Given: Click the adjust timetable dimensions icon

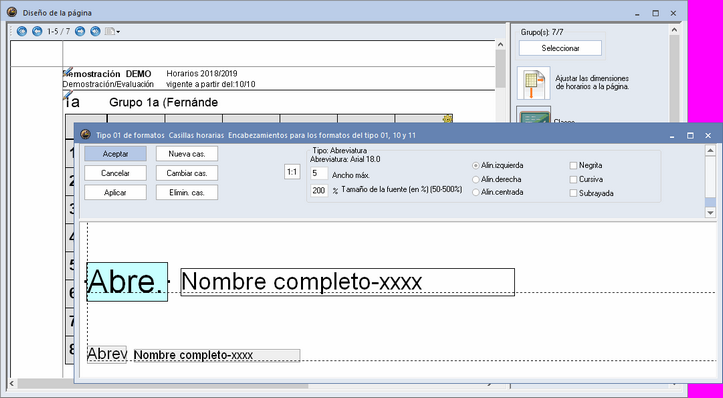Looking at the screenshot, I should (x=533, y=83).
